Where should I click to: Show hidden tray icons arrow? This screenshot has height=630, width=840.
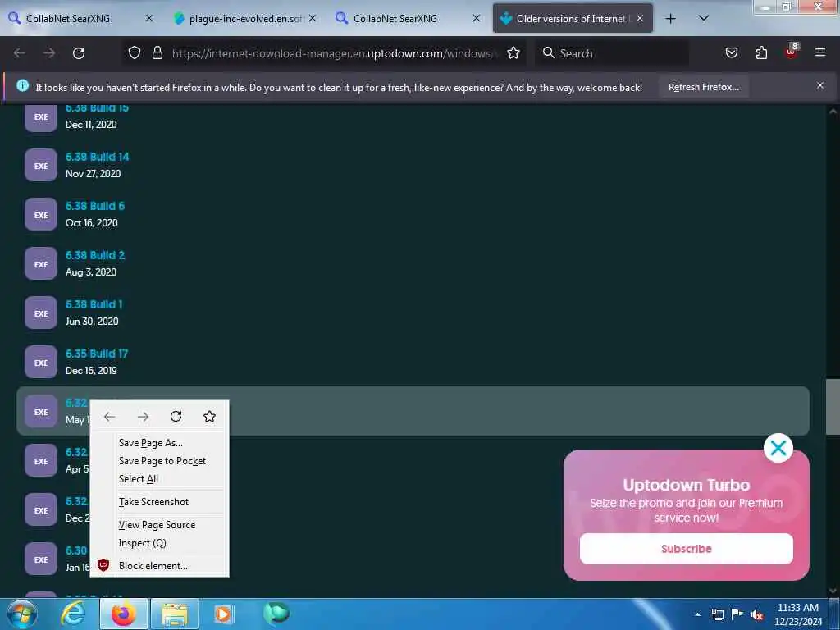click(697, 614)
